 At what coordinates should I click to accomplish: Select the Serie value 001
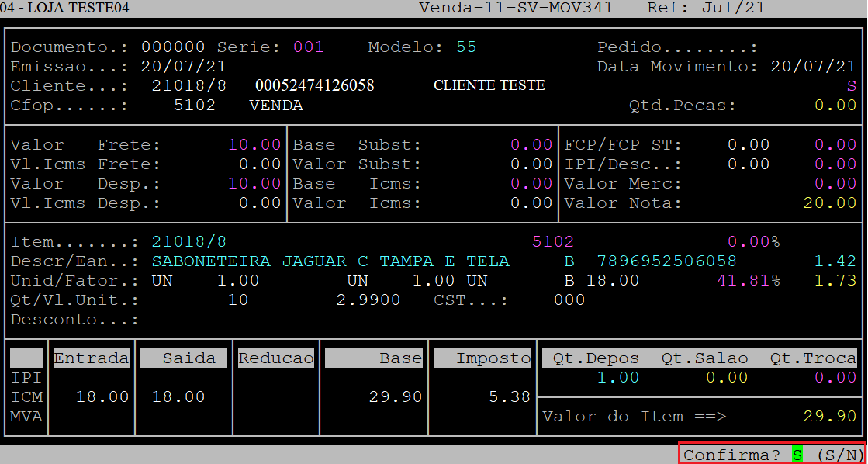(x=308, y=47)
